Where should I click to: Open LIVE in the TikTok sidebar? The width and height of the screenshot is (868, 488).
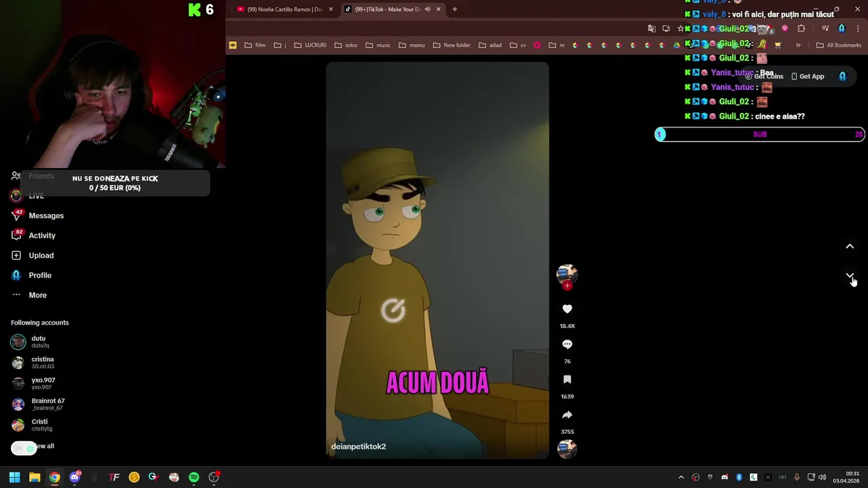click(37, 196)
